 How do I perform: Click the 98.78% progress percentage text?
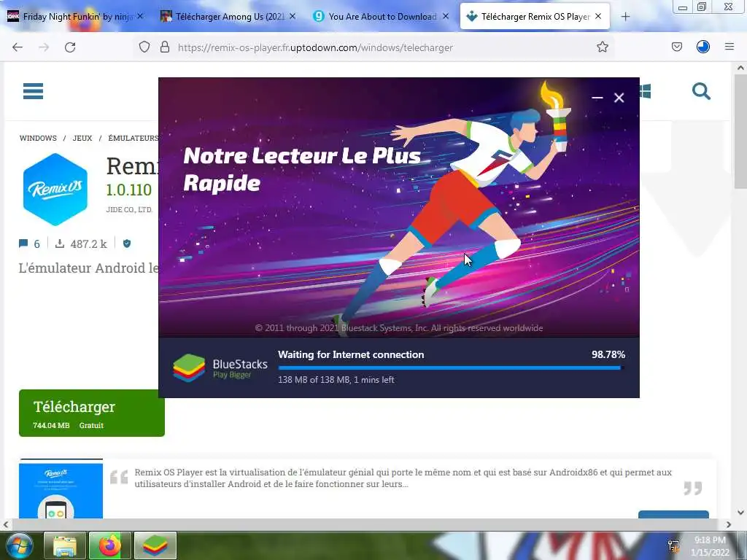(608, 355)
